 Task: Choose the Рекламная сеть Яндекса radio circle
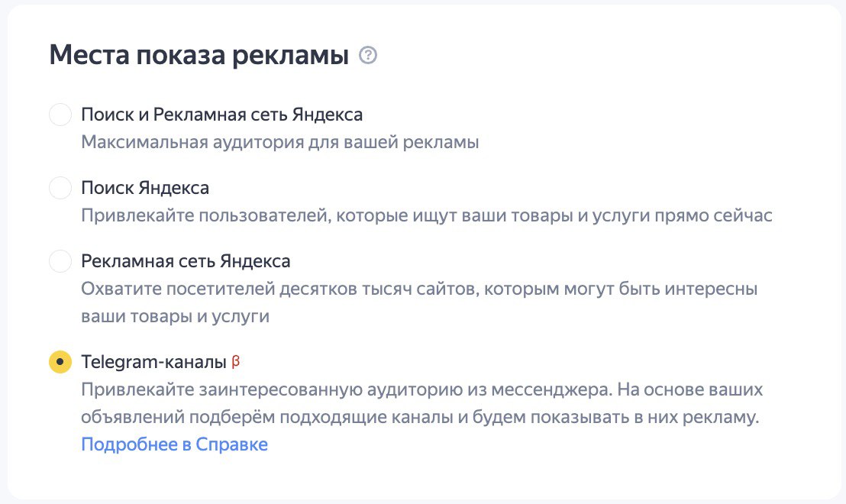60,261
